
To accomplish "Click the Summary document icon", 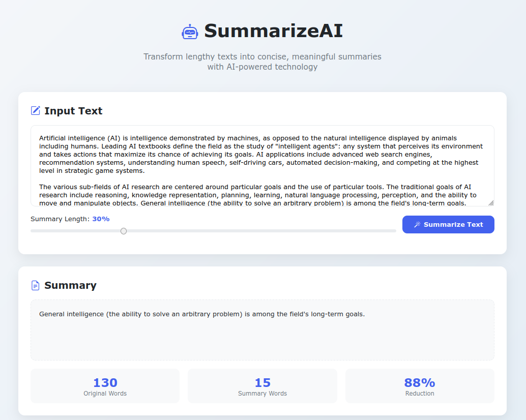I will (x=35, y=285).
